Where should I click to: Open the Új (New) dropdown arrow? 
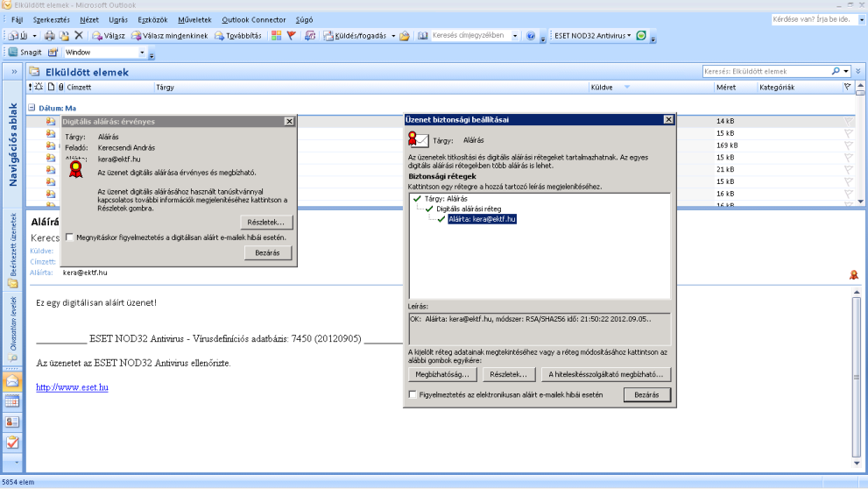click(34, 36)
